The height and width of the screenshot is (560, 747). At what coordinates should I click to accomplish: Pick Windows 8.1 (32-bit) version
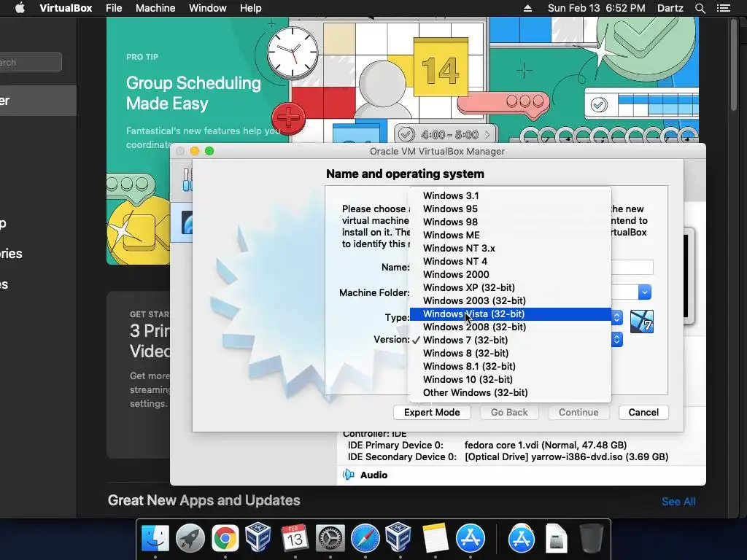tap(510, 366)
